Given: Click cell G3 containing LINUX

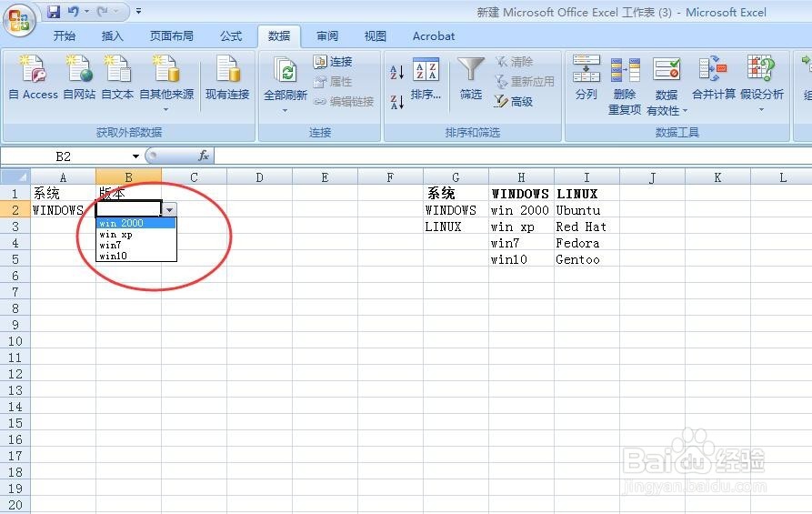Looking at the screenshot, I should point(456,227).
